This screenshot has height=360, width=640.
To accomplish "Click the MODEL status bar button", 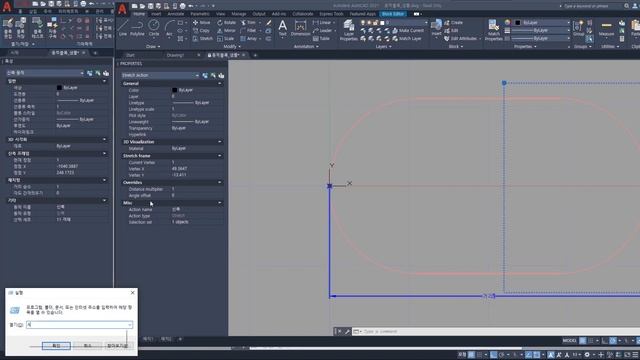I will tap(569, 340).
